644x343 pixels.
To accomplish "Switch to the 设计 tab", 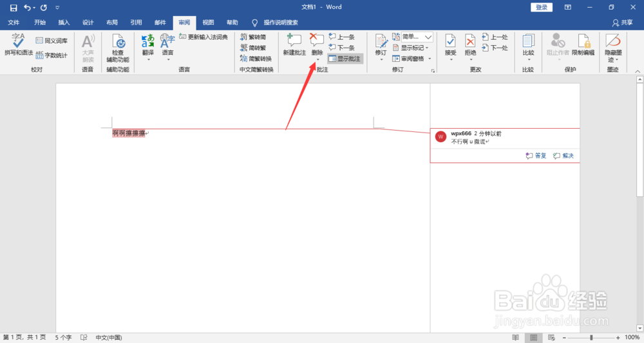I will (88, 23).
